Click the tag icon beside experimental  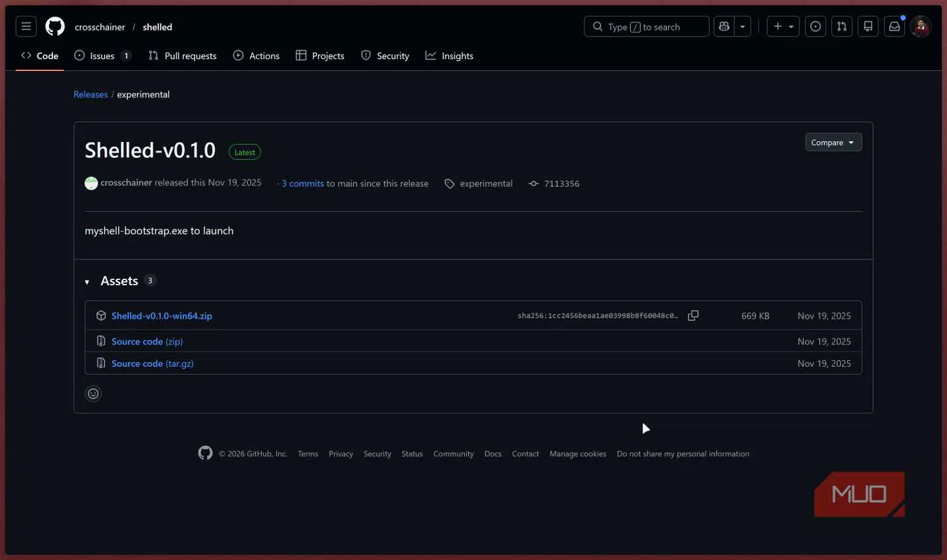point(450,184)
